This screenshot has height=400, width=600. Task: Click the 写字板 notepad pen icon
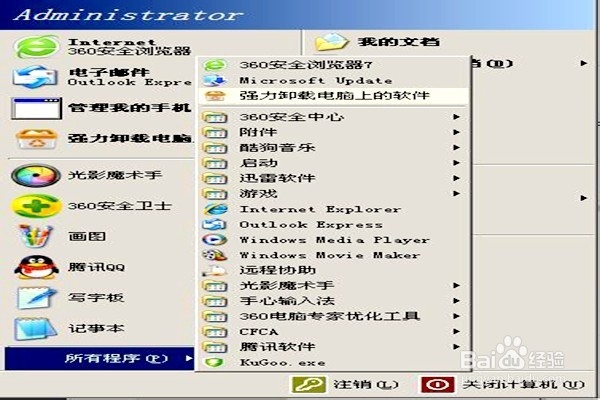point(36,298)
